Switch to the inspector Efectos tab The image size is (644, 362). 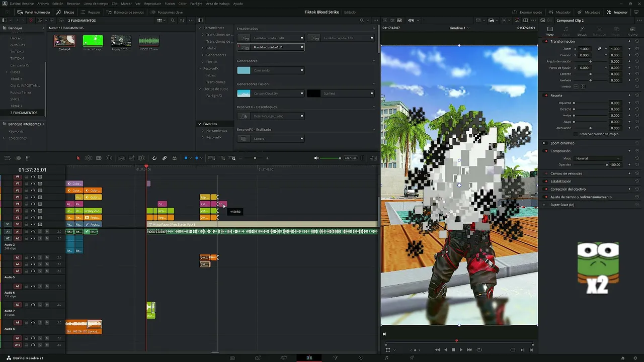(582, 31)
